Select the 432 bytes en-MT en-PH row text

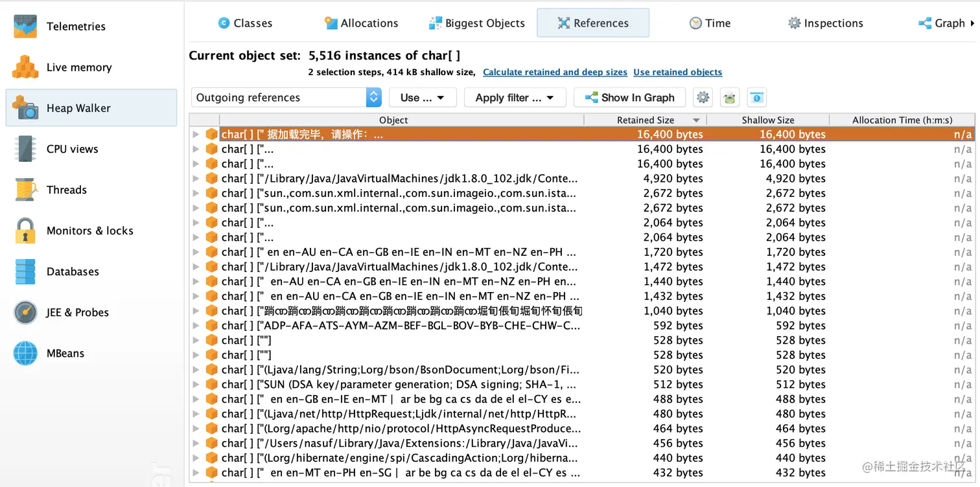[x=401, y=473]
